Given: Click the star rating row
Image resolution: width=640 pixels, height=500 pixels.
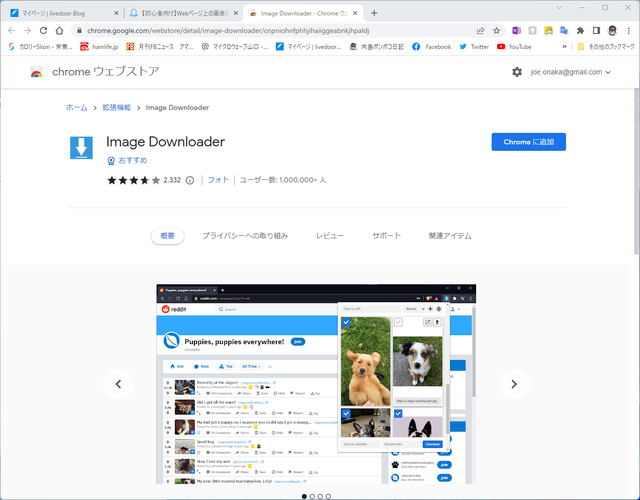Looking at the screenshot, I should 133,180.
